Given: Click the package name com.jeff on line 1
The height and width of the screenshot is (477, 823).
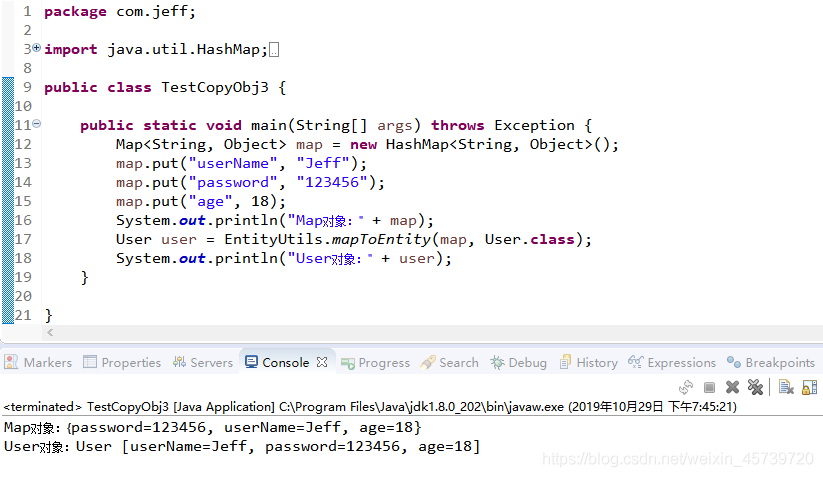Looking at the screenshot, I should tap(152, 12).
